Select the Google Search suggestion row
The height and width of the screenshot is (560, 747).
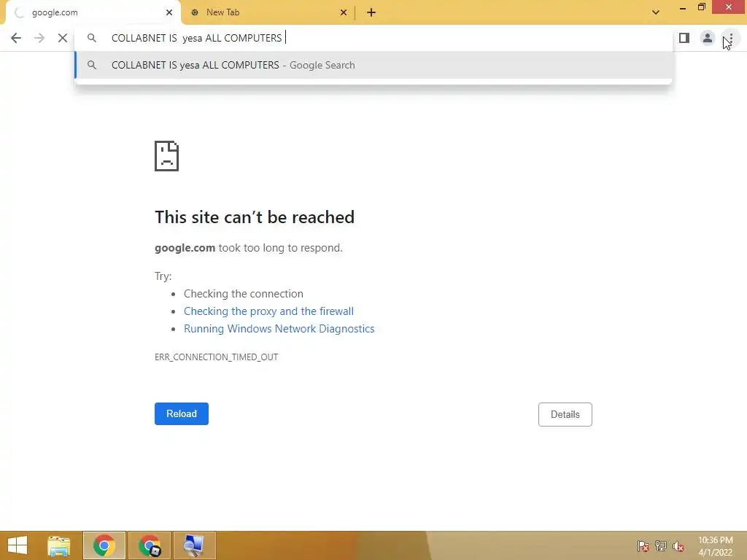point(373,65)
